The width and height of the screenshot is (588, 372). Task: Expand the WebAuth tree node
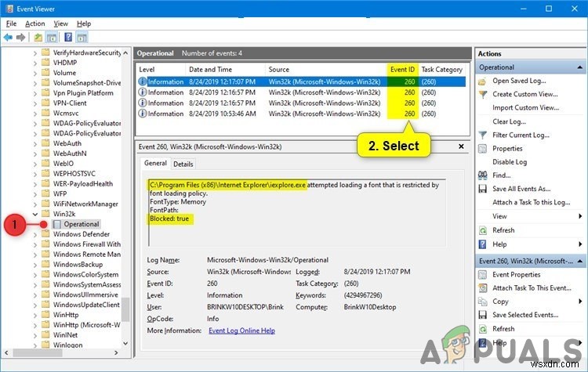[34, 143]
